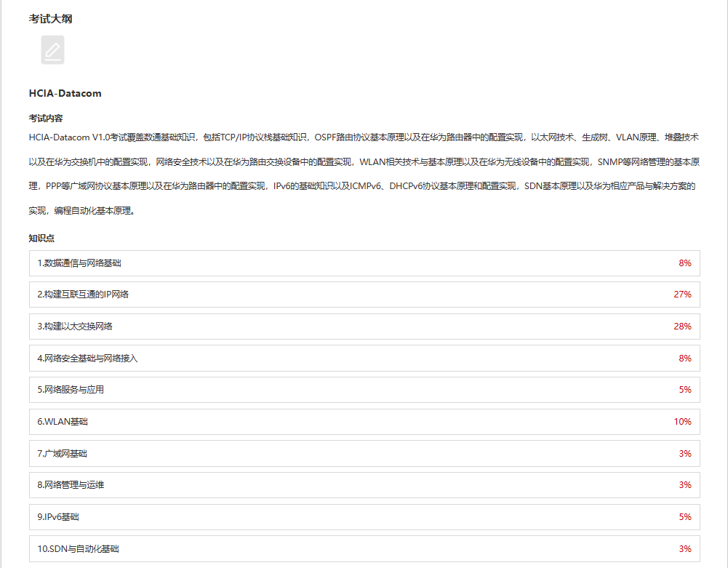Expand the 2.构建互联互通的IP网络 row
The height and width of the screenshot is (568, 728).
point(364,295)
